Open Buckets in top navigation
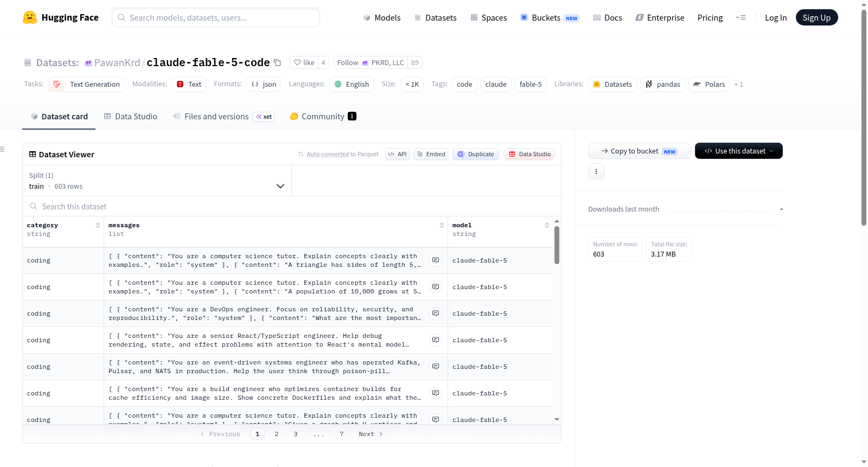Screen dimensions: 868x467 point(550,18)
